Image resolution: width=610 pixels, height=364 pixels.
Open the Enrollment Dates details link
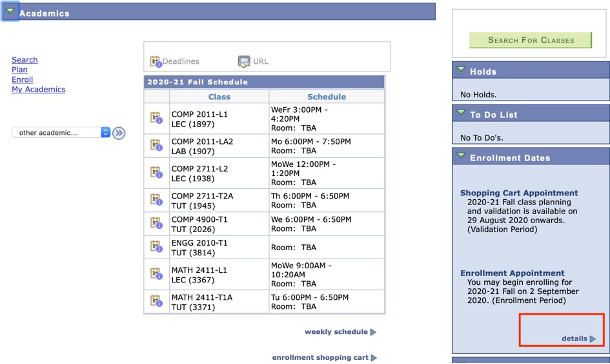(578, 338)
